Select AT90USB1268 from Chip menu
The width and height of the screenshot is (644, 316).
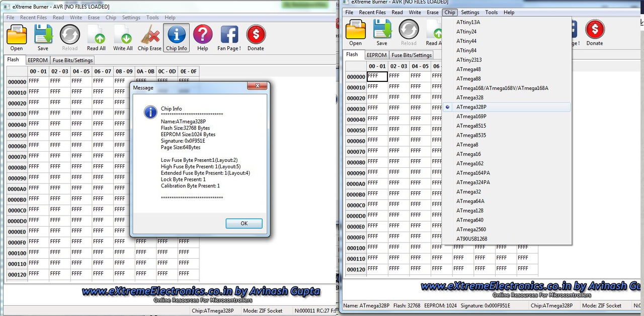pyautogui.click(x=507, y=239)
